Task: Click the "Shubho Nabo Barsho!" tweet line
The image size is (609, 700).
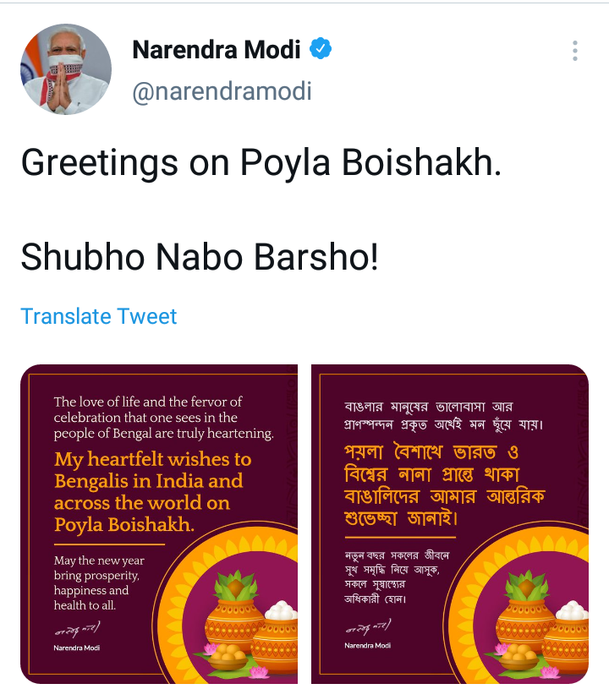Action: click(200, 257)
